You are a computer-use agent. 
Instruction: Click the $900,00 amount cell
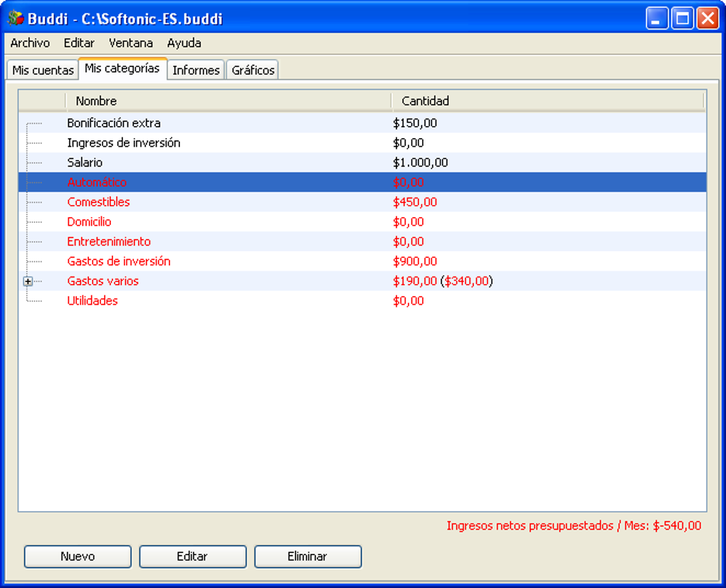click(415, 261)
